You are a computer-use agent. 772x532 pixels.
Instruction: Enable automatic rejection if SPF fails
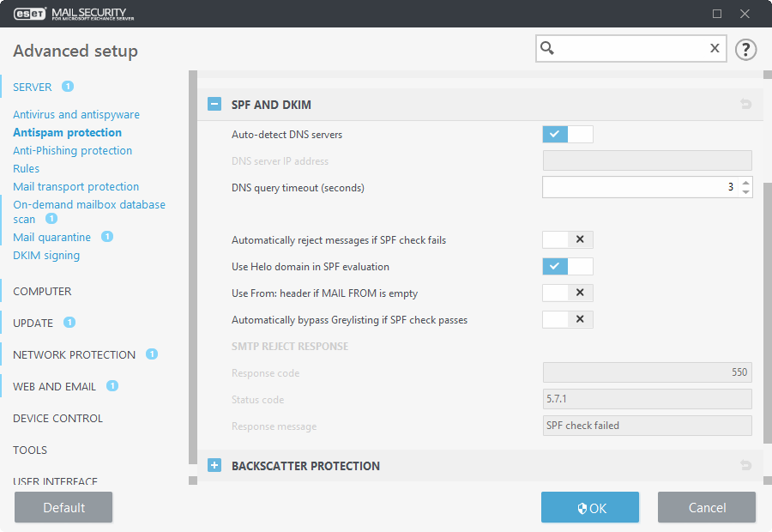[567, 240]
